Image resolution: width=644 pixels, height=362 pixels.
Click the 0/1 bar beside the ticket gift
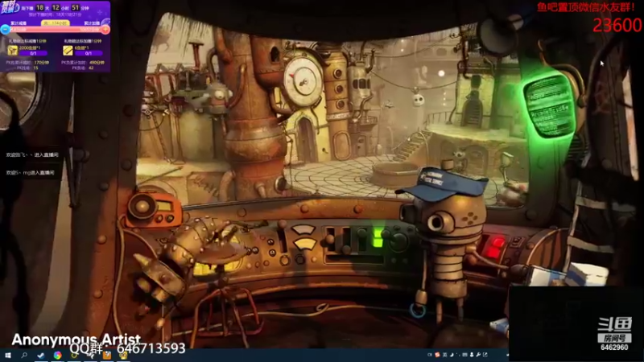click(89, 53)
